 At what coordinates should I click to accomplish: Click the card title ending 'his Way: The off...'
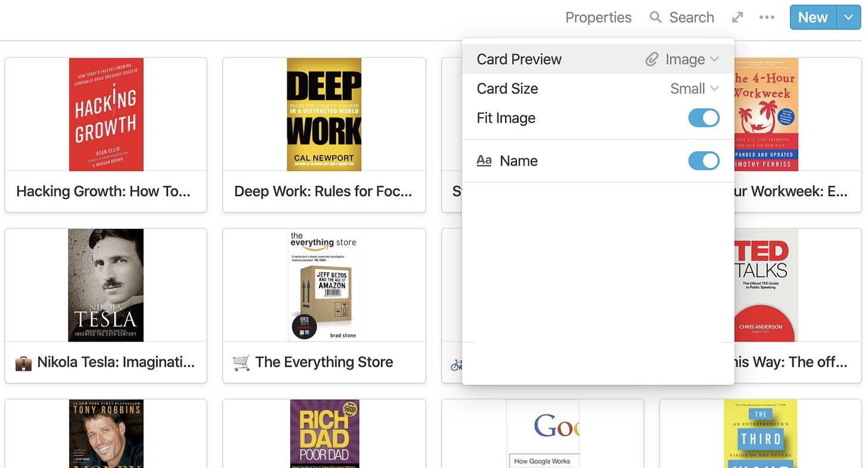(791, 362)
